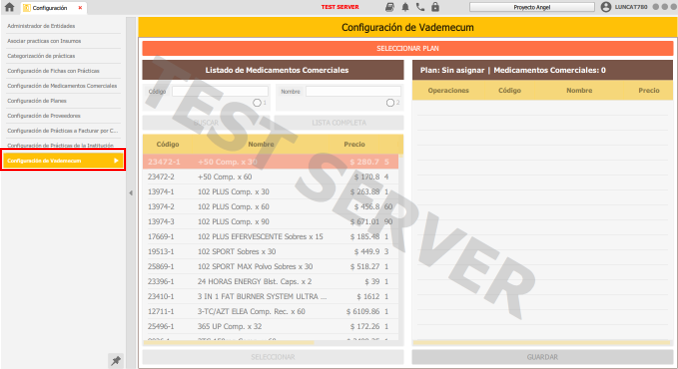
Task: Click Código column header in plan table
Action: pyautogui.click(x=509, y=90)
